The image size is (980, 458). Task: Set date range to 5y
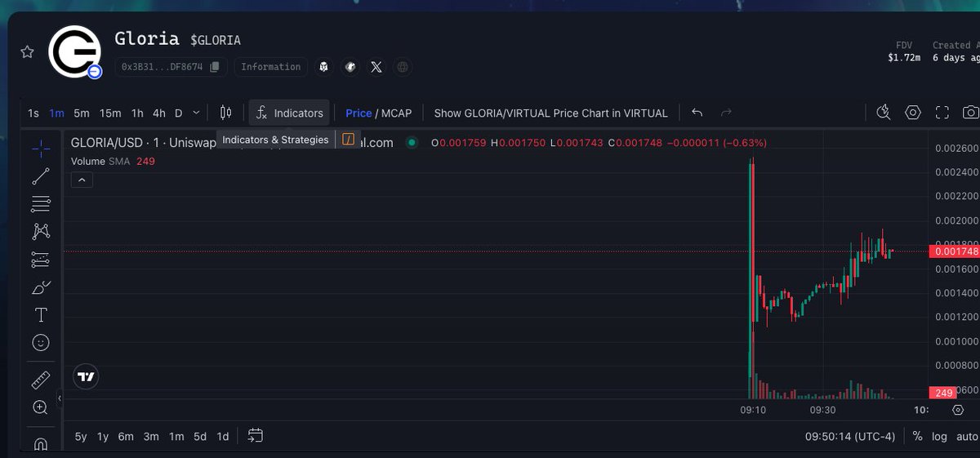(x=81, y=437)
